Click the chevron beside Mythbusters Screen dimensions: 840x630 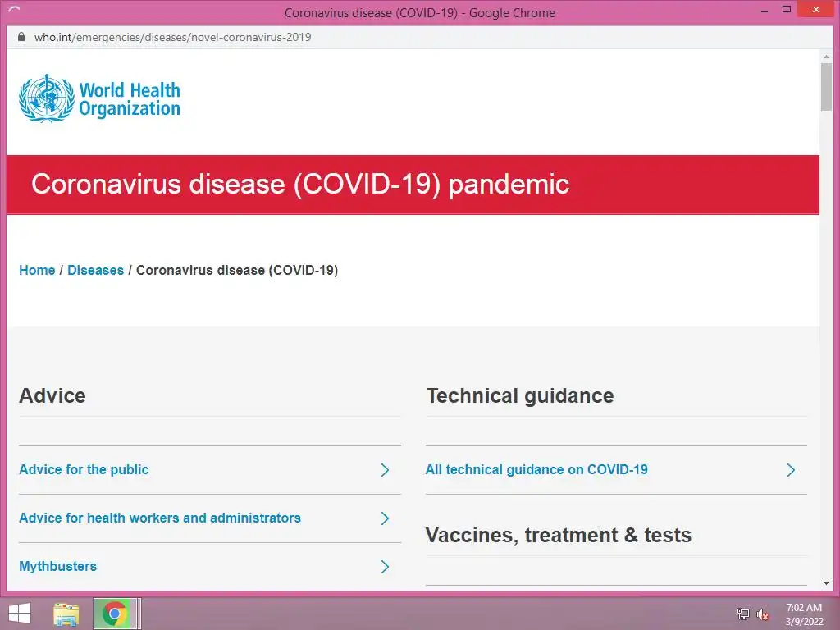(x=385, y=566)
